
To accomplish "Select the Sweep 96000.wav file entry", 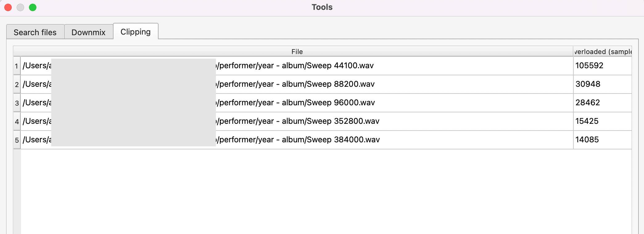I will pyautogui.click(x=297, y=103).
